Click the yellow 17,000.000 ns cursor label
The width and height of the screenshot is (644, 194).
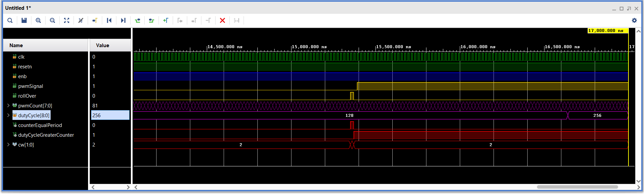point(608,31)
